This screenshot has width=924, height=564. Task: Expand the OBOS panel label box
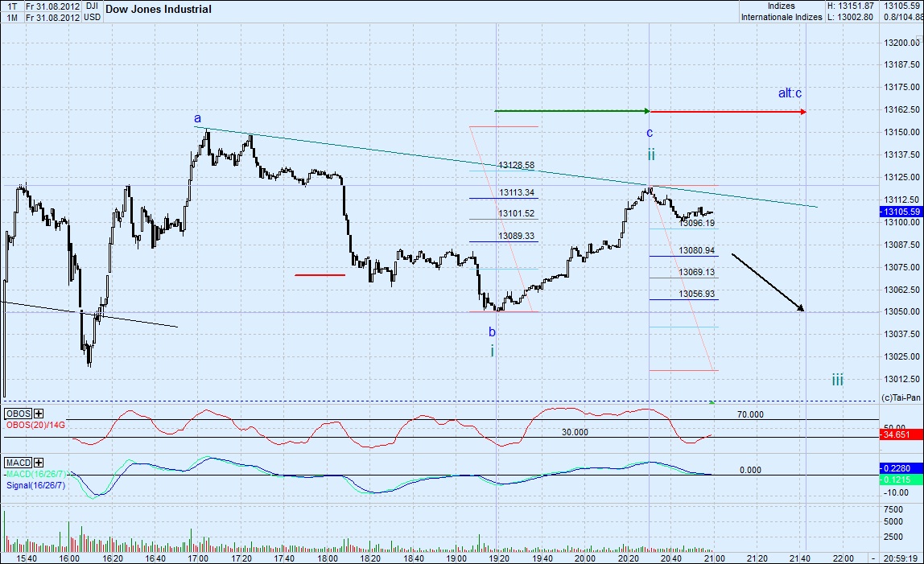click(x=18, y=413)
